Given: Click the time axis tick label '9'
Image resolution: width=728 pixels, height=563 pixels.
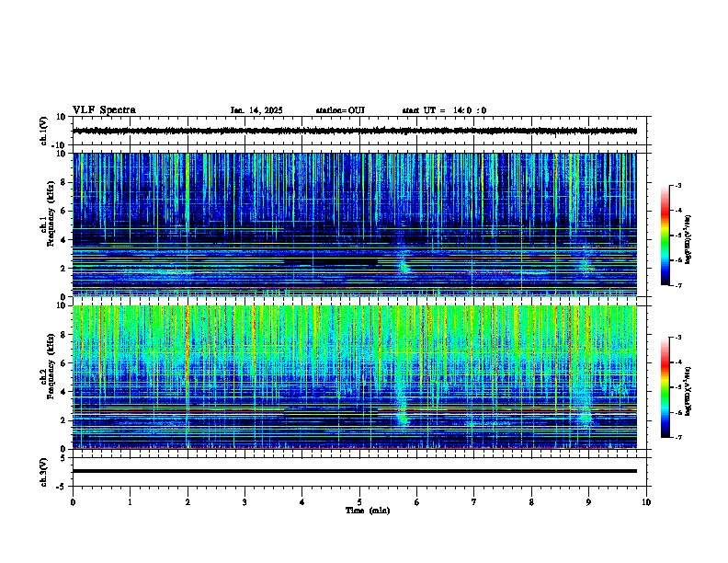Looking at the screenshot, I should point(588,502).
